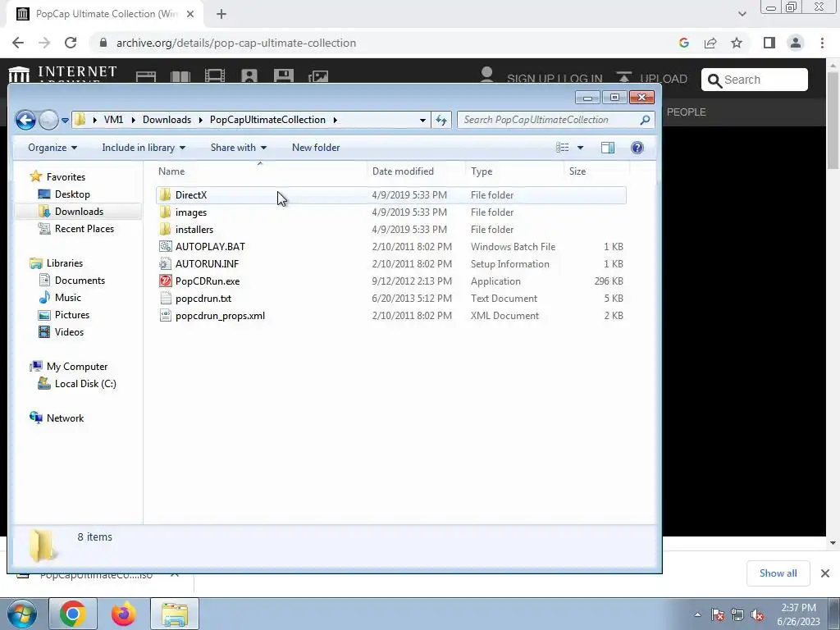This screenshot has height=630, width=840.
Task: Toggle the preview pane
Action: coord(608,148)
